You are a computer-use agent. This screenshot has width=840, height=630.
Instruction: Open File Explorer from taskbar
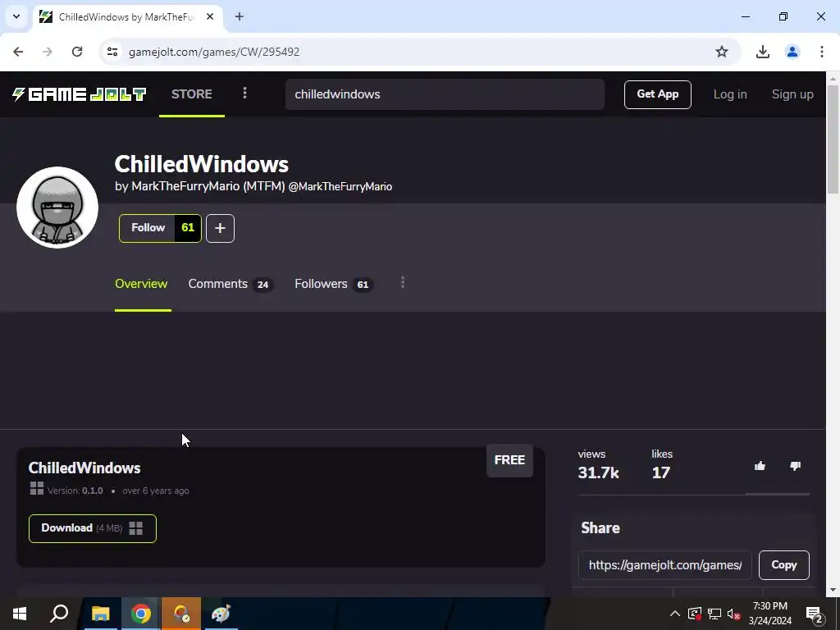click(100, 614)
